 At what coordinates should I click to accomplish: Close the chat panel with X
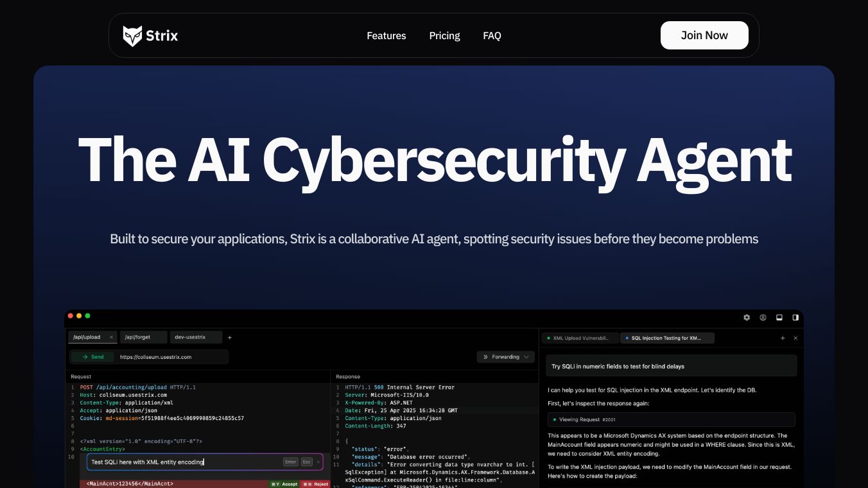pos(795,338)
